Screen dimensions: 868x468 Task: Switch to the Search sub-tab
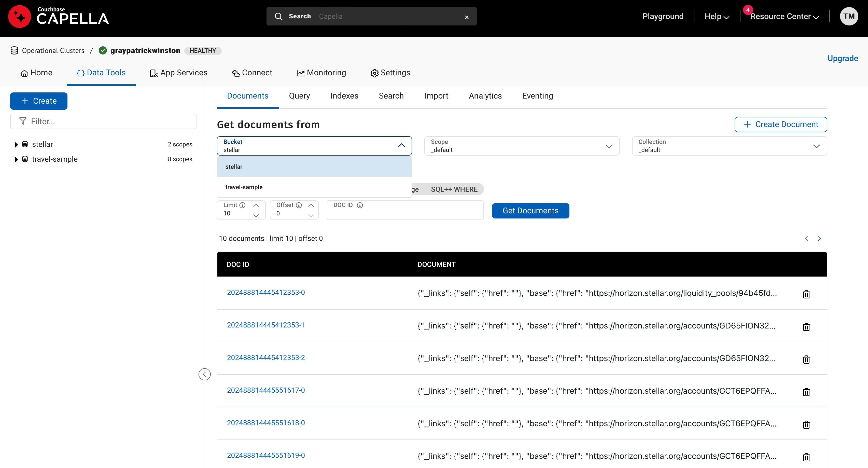391,96
